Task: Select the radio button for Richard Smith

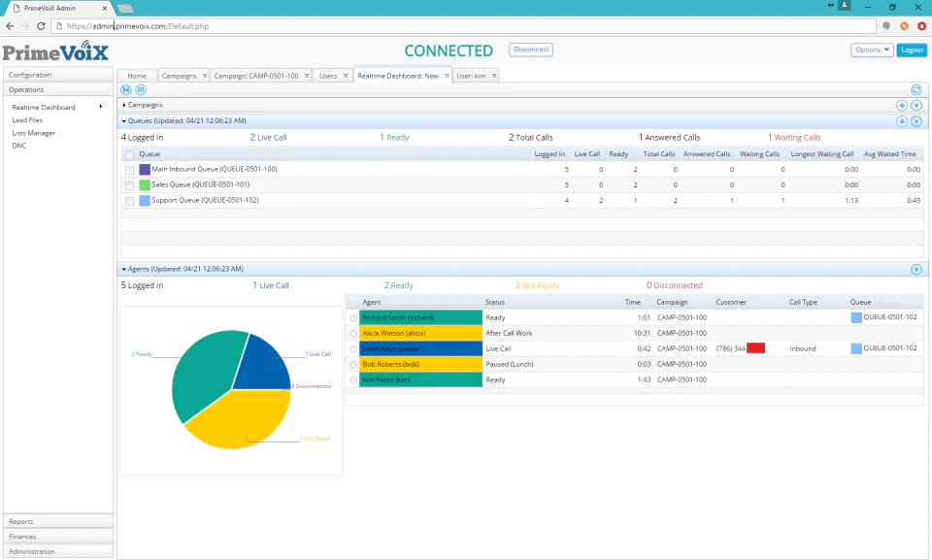Action: coord(353,318)
